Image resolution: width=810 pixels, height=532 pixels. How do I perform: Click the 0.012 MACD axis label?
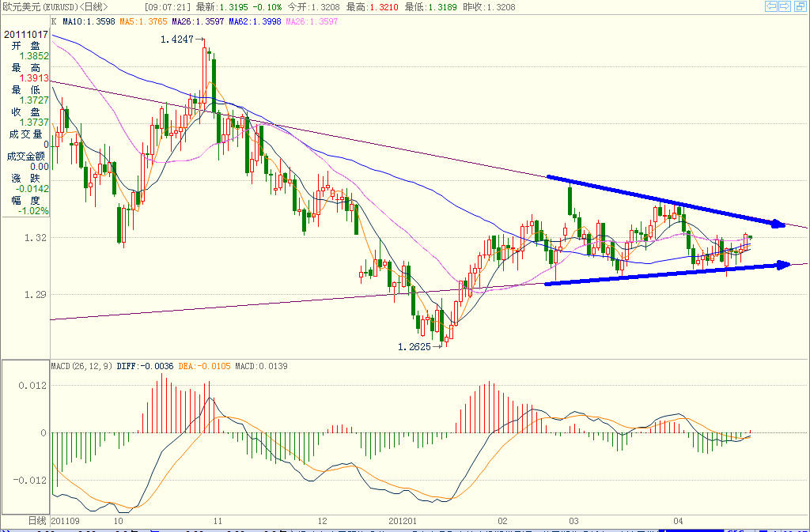click(32, 386)
